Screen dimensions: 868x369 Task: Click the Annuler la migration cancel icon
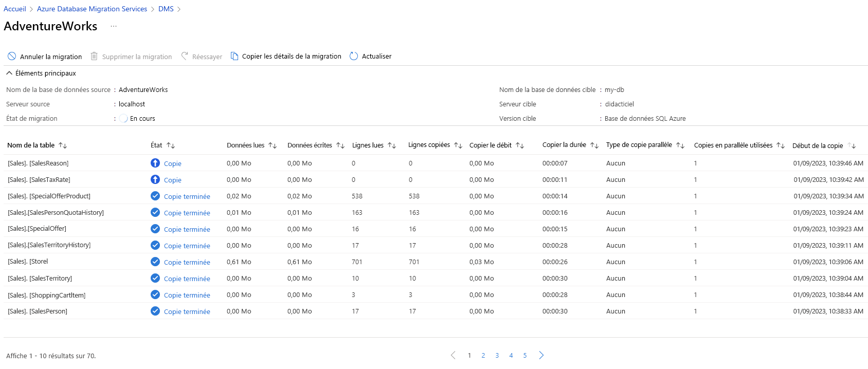click(12, 56)
